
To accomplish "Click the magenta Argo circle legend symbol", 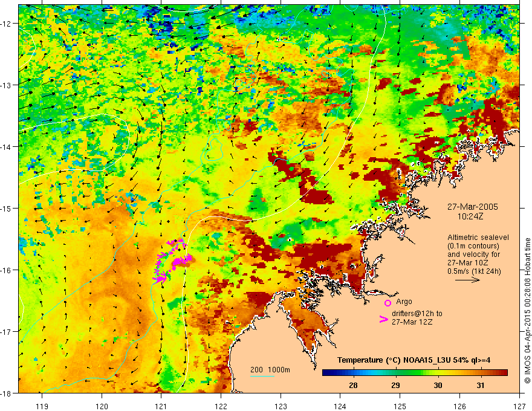I will point(388,303).
